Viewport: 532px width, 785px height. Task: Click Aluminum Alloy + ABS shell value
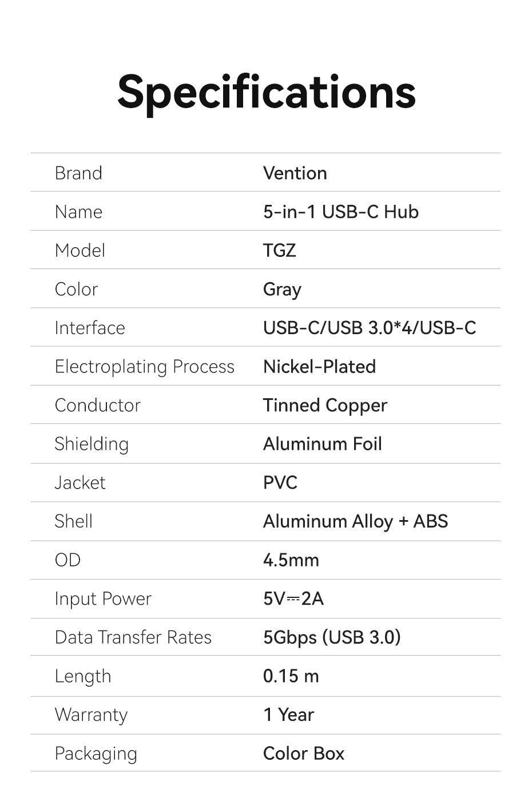point(355,521)
